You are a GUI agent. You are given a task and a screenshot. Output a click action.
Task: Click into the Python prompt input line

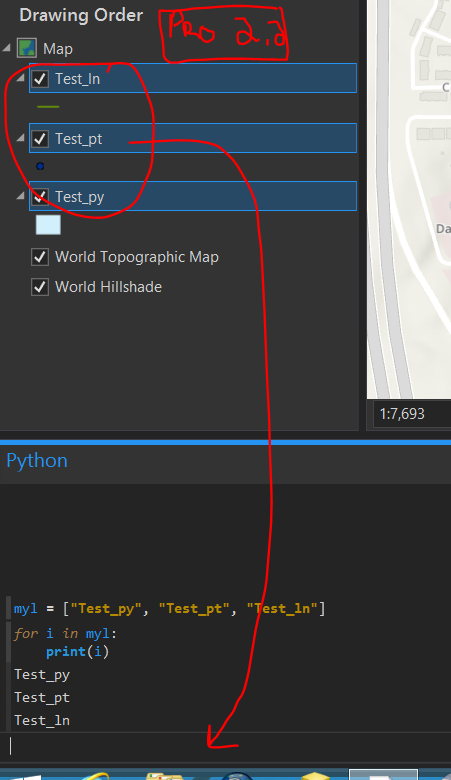225,746
